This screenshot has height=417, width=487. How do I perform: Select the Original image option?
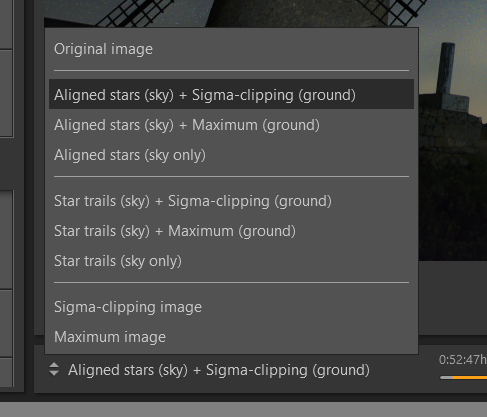click(x=231, y=49)
